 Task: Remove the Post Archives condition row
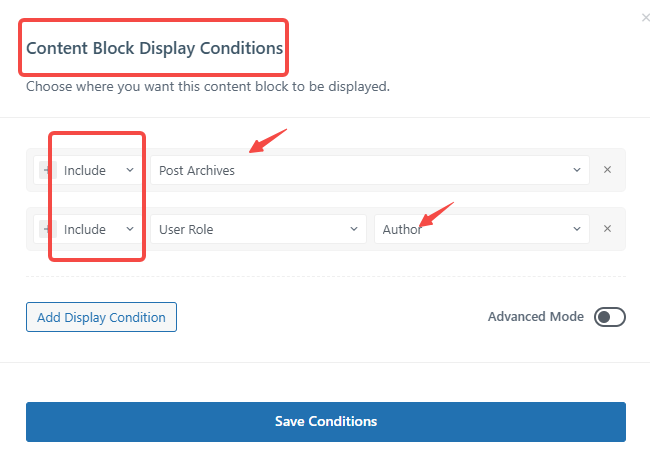coord(607,170)
